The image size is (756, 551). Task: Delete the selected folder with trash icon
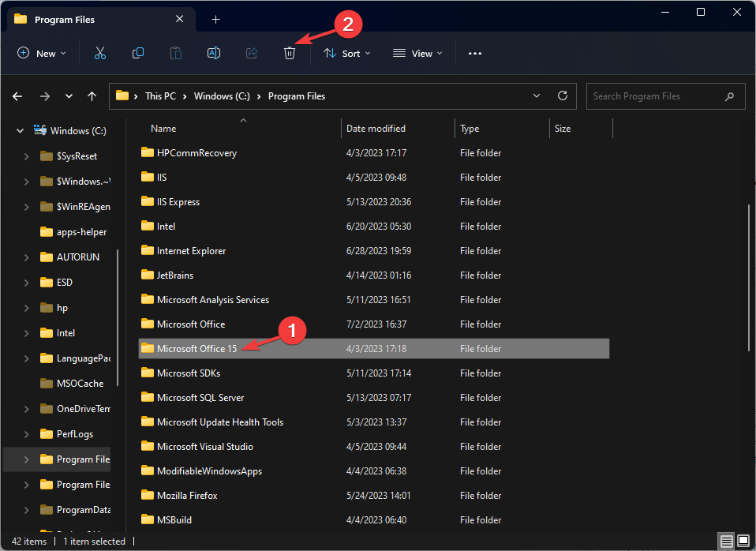pyautogui.click(x=290, y=53)
